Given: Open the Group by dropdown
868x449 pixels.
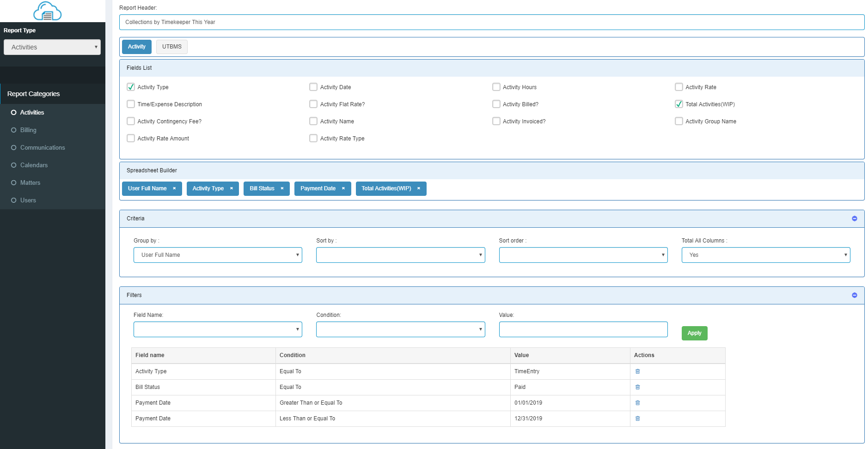Looking at the screenshot, I should pos(218,255).
